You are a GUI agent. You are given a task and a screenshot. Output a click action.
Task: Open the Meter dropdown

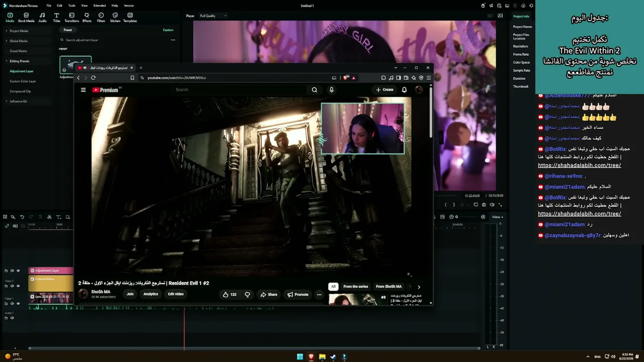click(497, 217)
